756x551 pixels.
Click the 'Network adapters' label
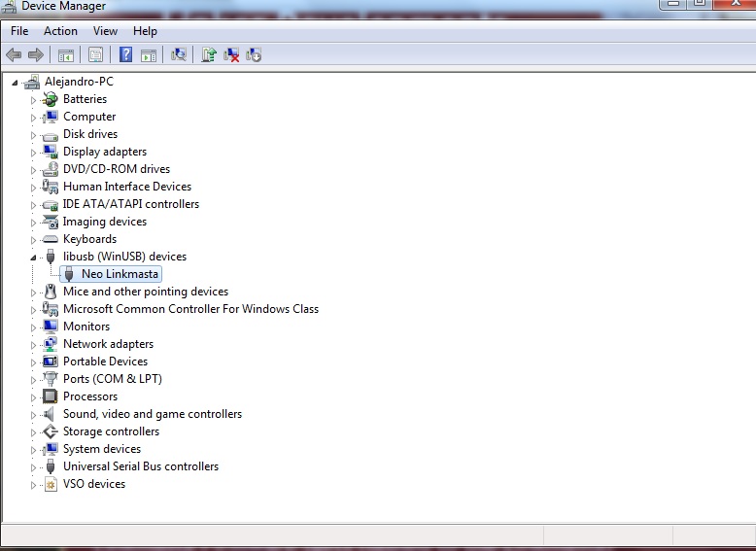tap(108, 344)
